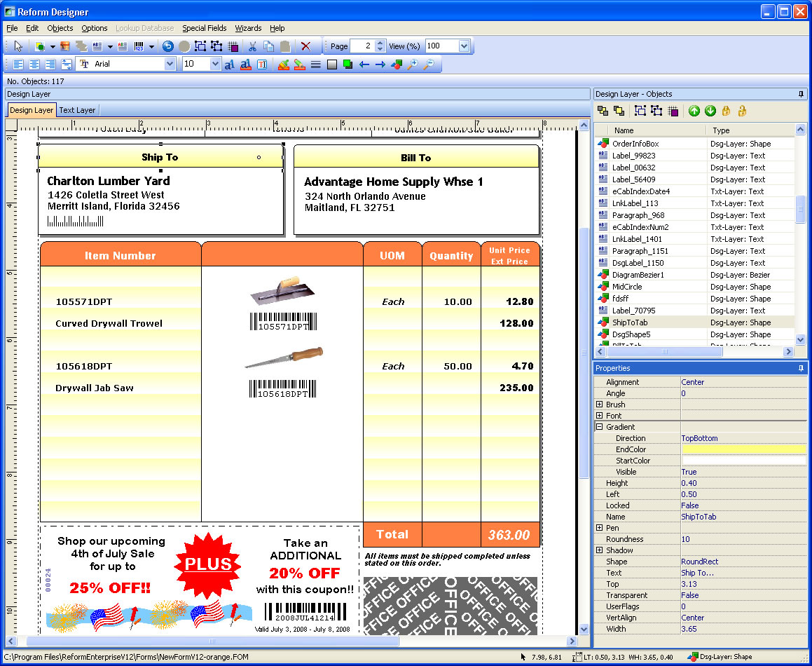The width and height of the screenshot is (812, 666).
Task: Click the line thickness icon
Action: tap(315, 64)
